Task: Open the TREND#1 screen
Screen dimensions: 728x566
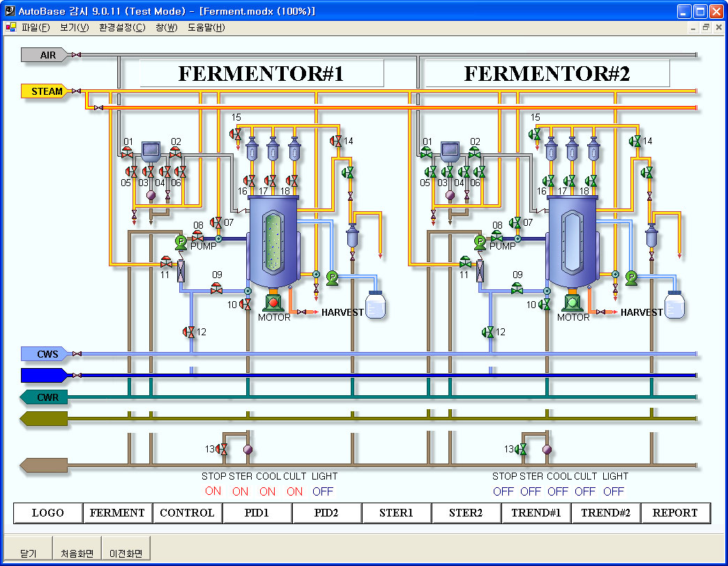Action: pos(536,513)
